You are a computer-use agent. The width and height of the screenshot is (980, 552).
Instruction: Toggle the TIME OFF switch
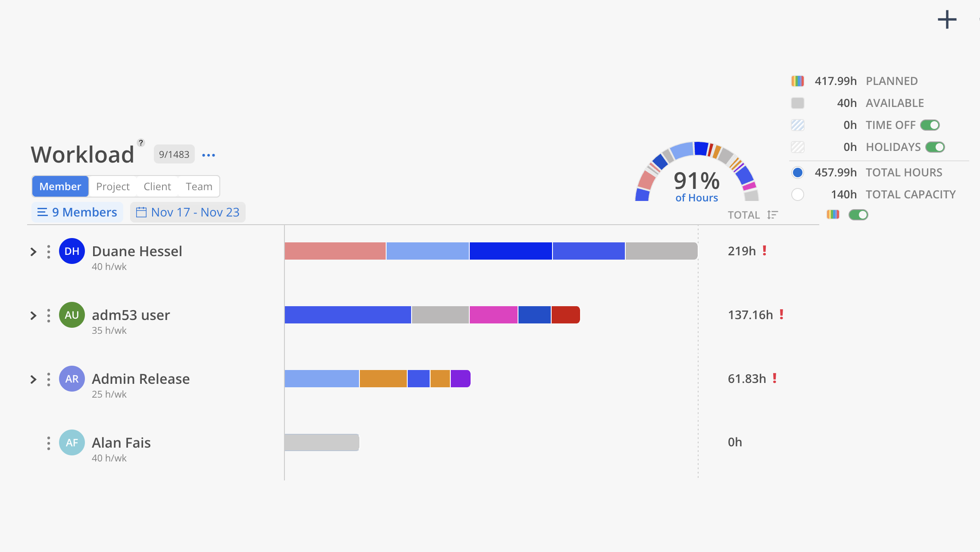pyautogui.click(x=930, y=125)
